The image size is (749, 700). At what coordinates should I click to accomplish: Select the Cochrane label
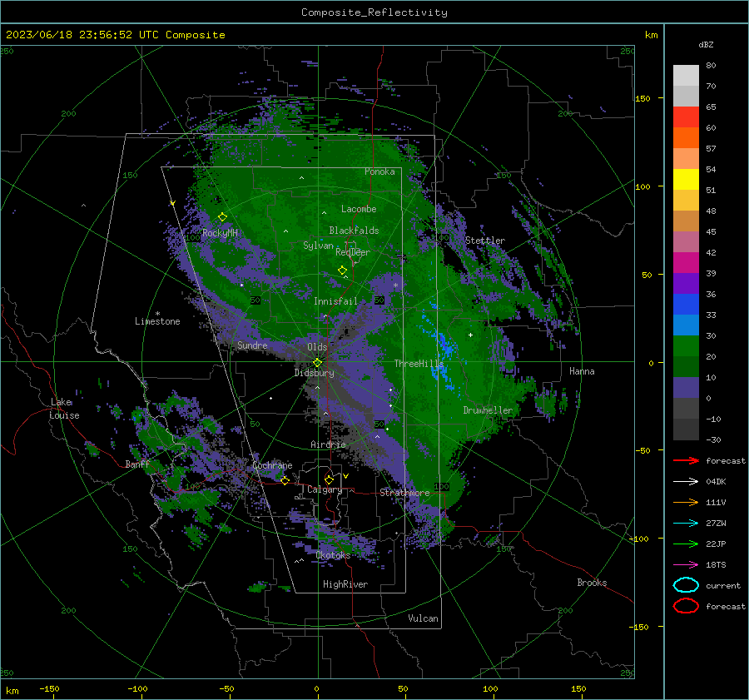(x=272, y=465)
